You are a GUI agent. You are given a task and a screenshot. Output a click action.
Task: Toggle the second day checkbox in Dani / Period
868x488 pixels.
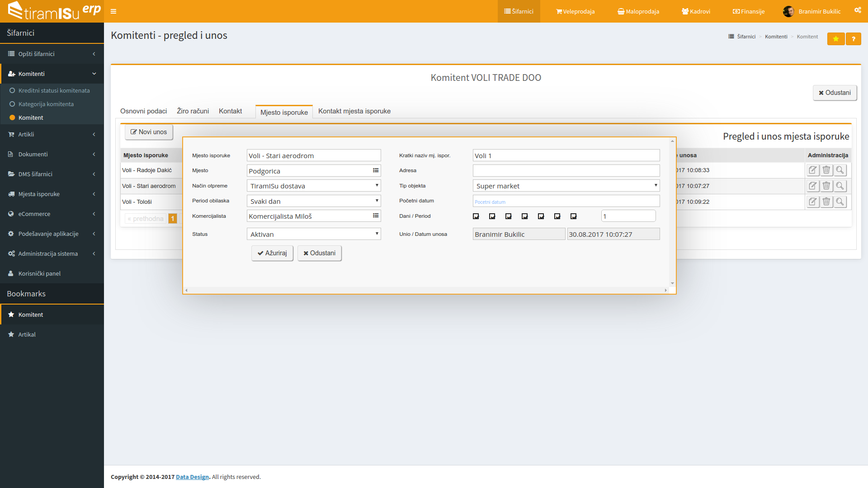coord(492,216)
